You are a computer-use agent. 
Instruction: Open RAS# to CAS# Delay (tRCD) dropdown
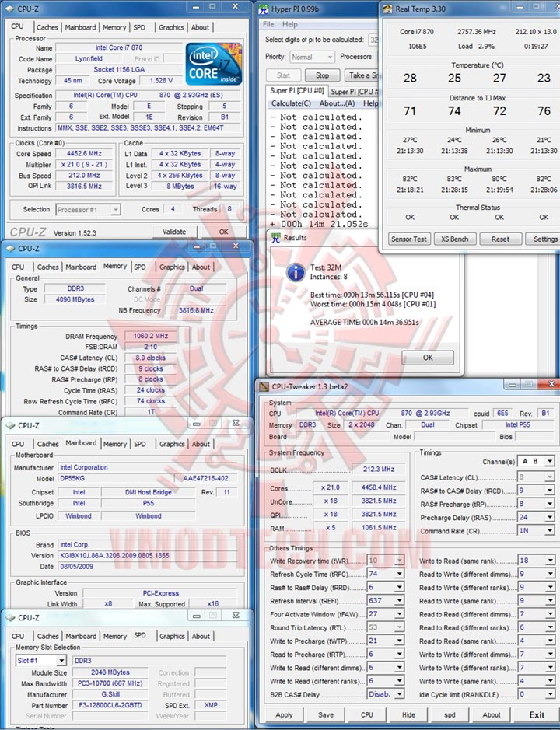pos(536,491)
